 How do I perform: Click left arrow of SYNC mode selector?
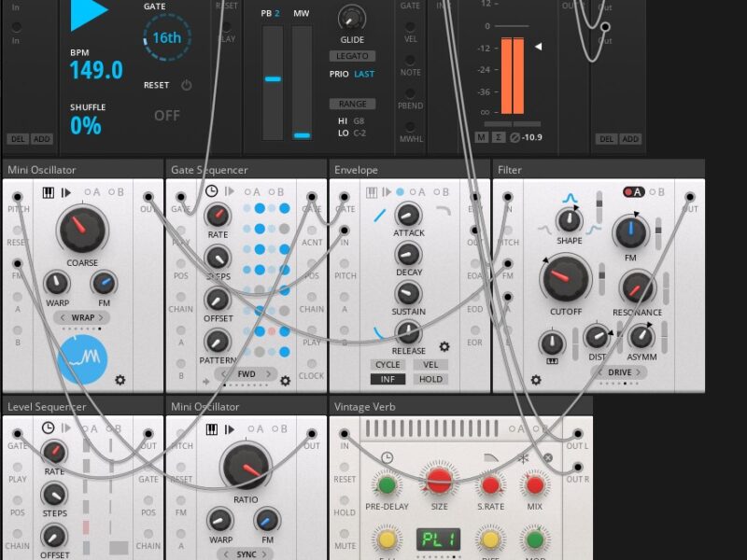(x=226, y=554)
